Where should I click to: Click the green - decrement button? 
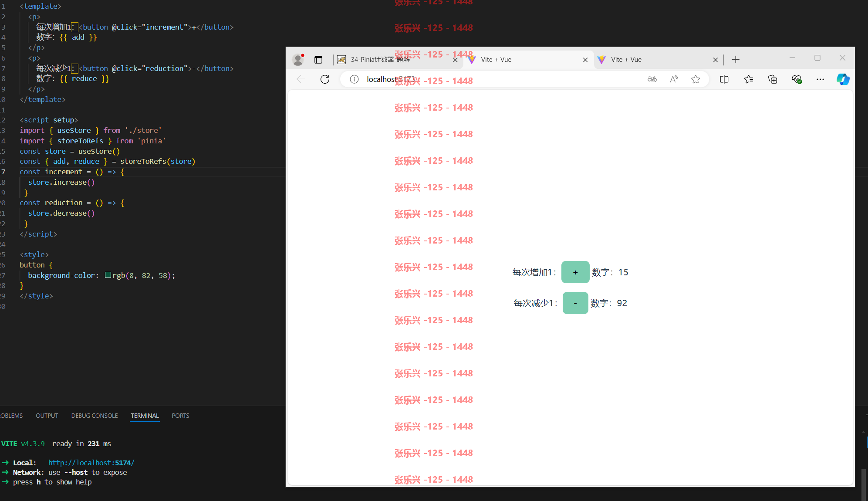click(x=575, y=303)
